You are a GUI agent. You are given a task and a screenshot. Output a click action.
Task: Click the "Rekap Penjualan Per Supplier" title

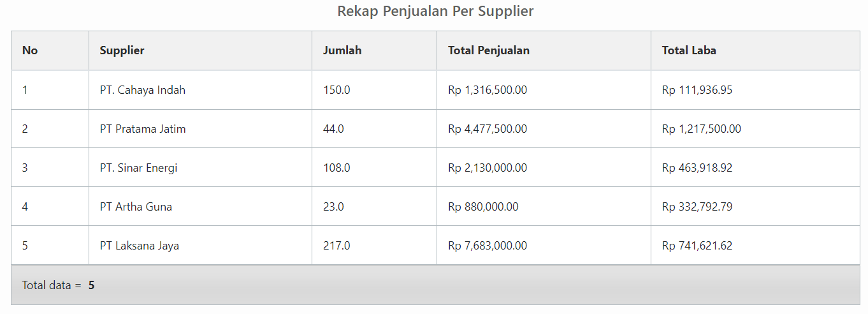435,11
